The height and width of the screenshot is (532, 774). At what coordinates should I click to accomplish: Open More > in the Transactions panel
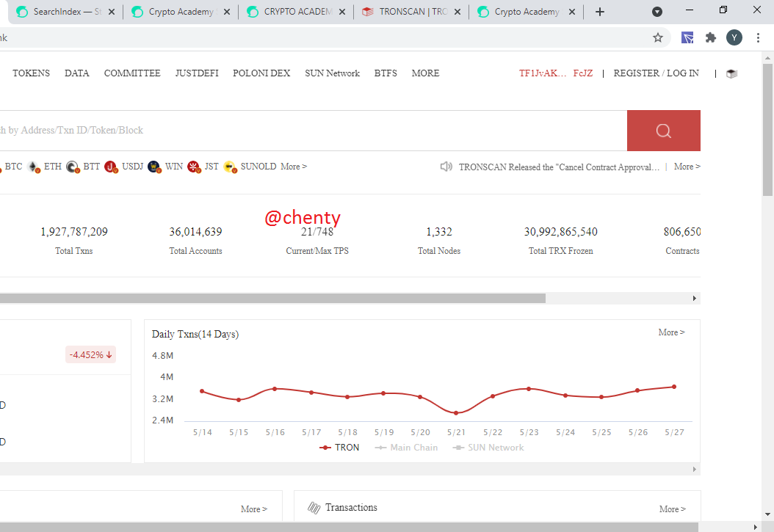(x=673, y=509)
